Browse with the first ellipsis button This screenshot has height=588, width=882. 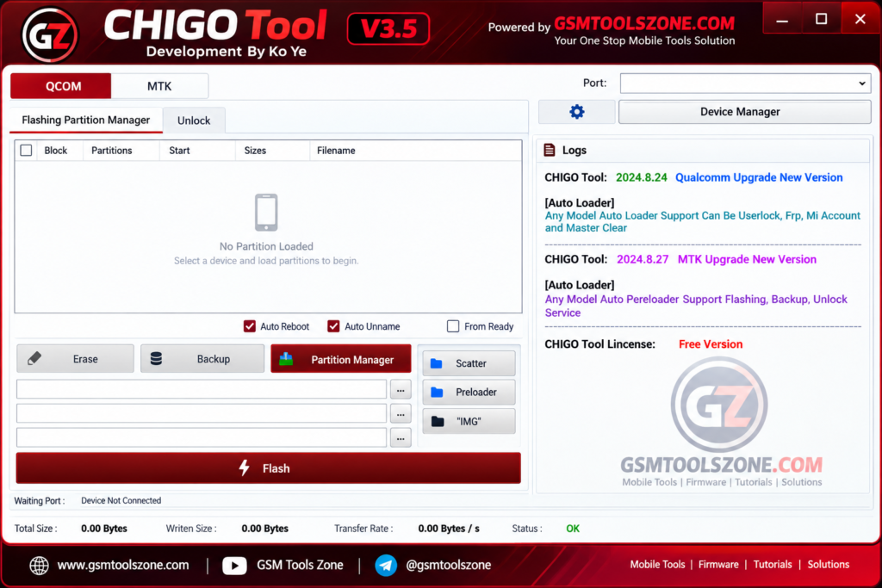401,390
